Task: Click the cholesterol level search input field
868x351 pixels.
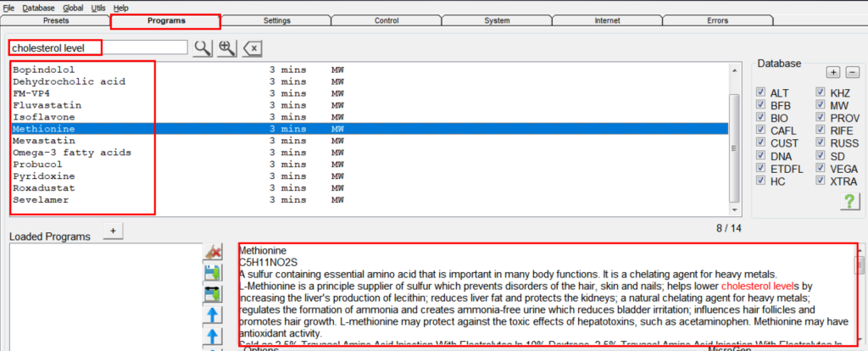Action: tap(97, 47)
